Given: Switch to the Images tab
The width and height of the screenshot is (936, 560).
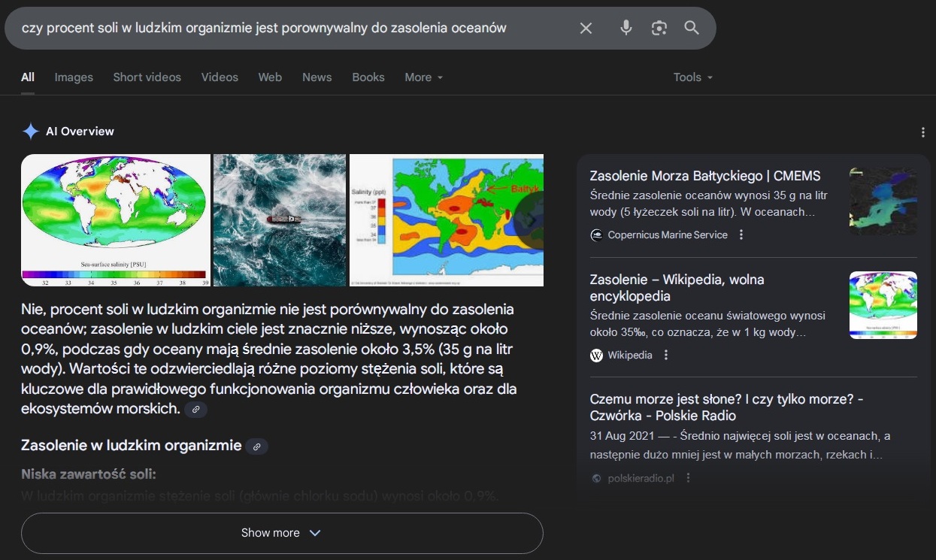Looking at the screenshot, I should 73,77.
